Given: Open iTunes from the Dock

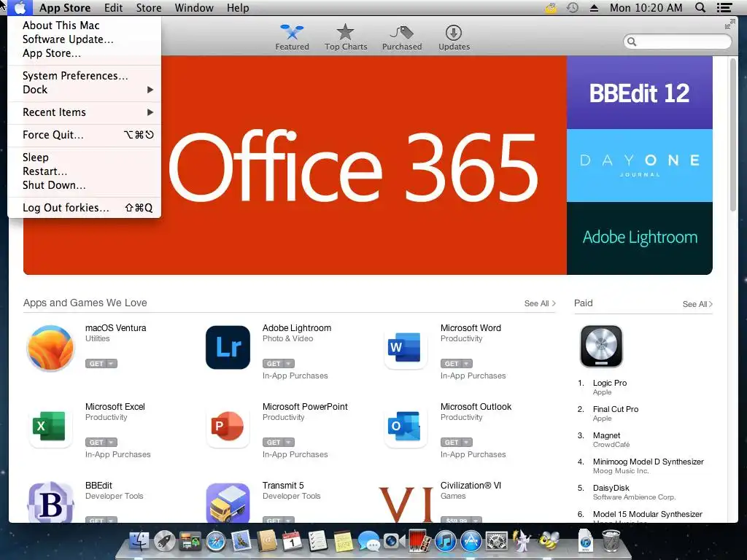Looking at the screenshot, I should [x=446, y=542].
